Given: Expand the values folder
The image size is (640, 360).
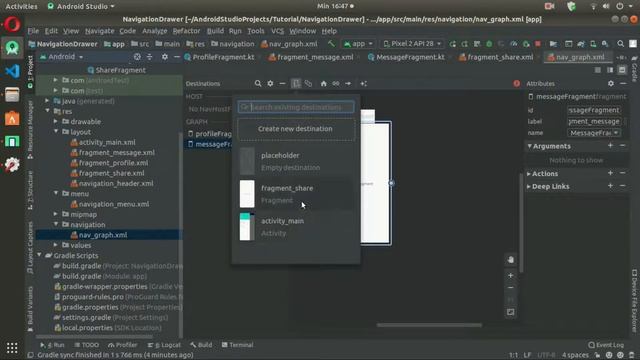Looking at the screenshot, I should click(56, 245).
